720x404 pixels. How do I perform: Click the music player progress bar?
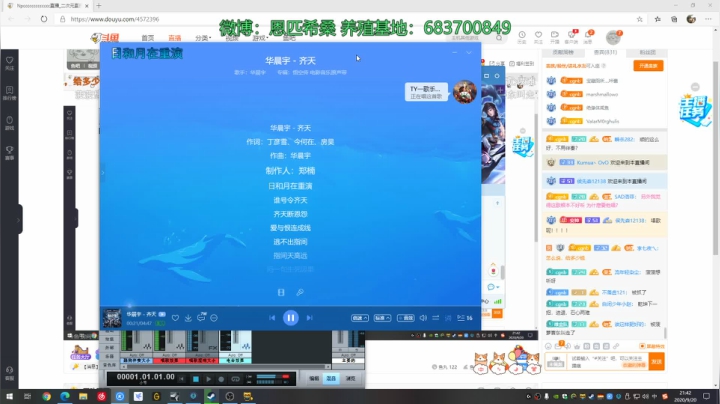290,306
